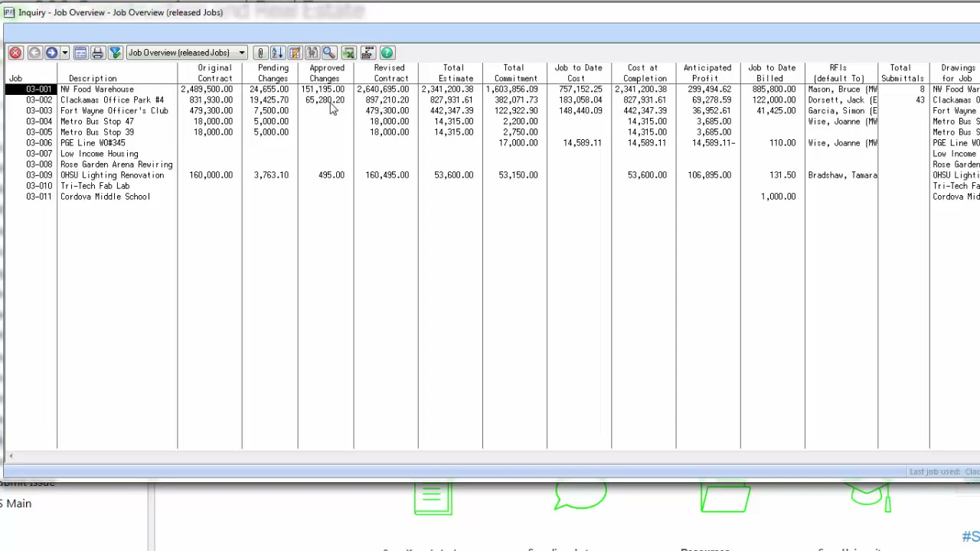Click the Pending Changes column header
Viewport: 980px width, 551px height.
273,73
